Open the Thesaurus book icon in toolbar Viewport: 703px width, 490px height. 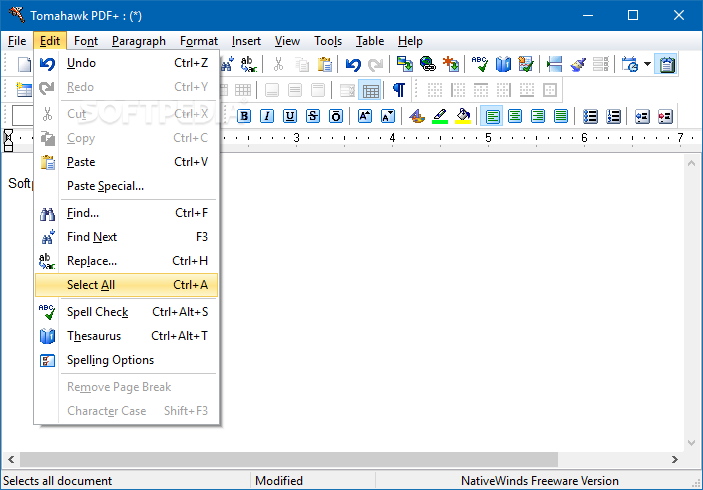pos(503,64)
